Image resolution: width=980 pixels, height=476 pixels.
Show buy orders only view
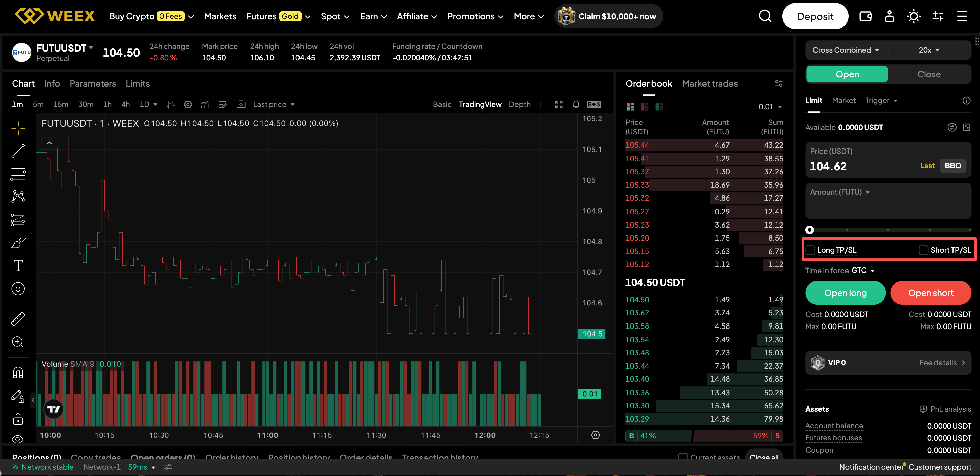pyautogui.click(x=659, y=107)
